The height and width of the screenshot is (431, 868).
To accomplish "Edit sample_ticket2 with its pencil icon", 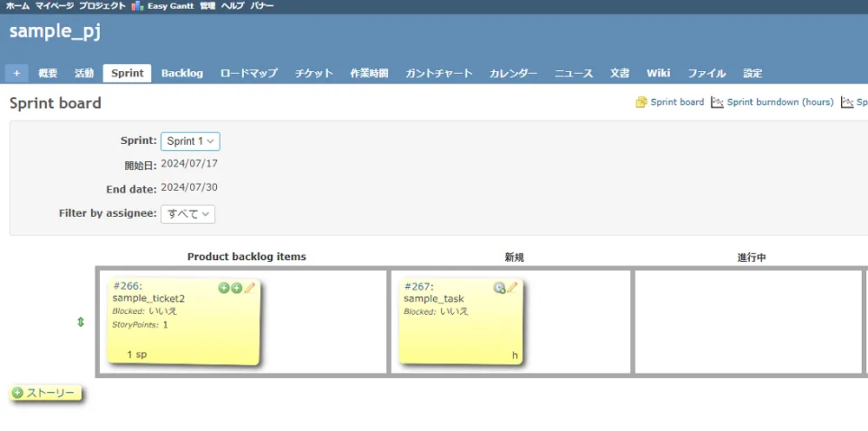I will tap(250, 288).
